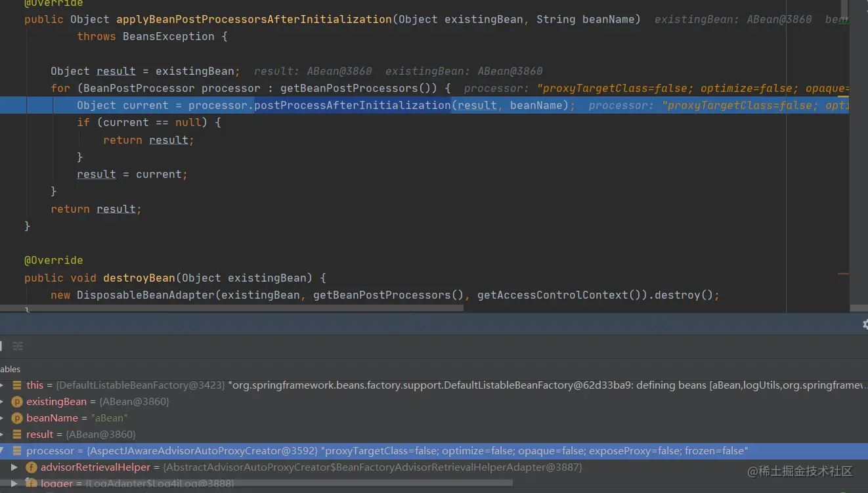The image size is (868, 493).
Task: Click the 'result = current;' assignment line
Action: pos(132,174)
